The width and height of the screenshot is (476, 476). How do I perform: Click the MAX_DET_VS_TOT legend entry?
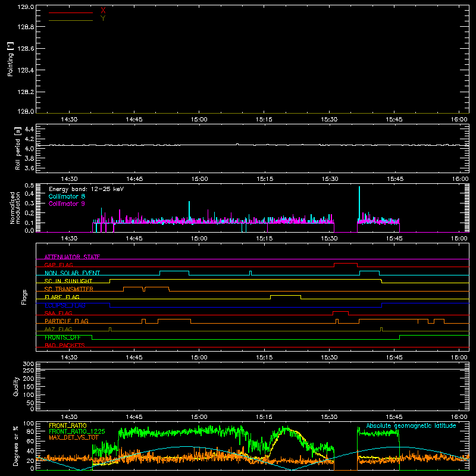[74, 437]
